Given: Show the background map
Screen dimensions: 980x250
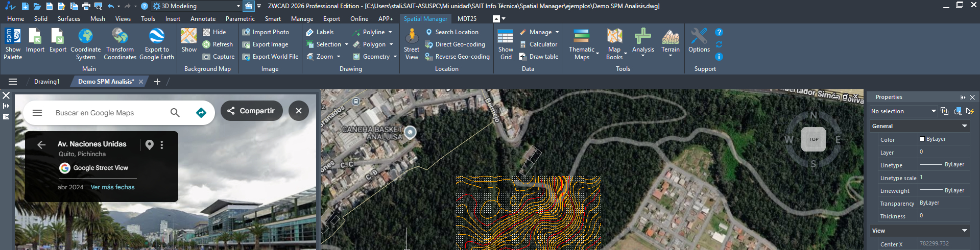Looking at the screenshot, I should click(x=189, y=40).
